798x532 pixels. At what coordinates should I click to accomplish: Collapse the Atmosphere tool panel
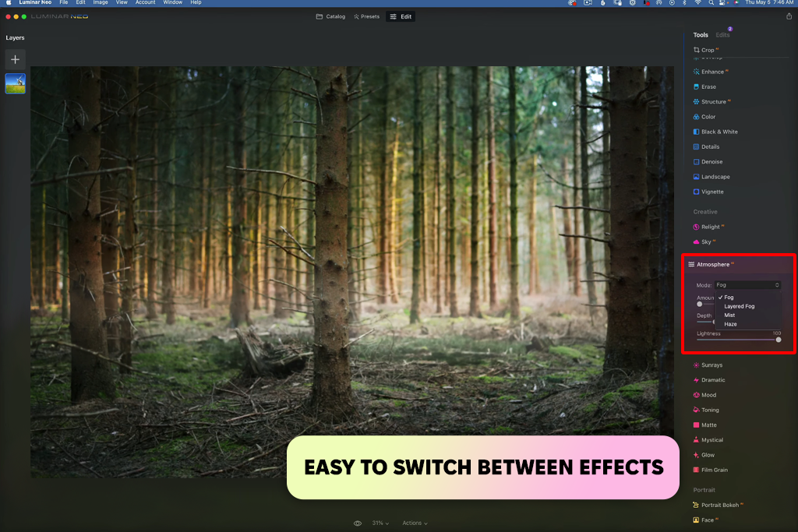point(711,265)
